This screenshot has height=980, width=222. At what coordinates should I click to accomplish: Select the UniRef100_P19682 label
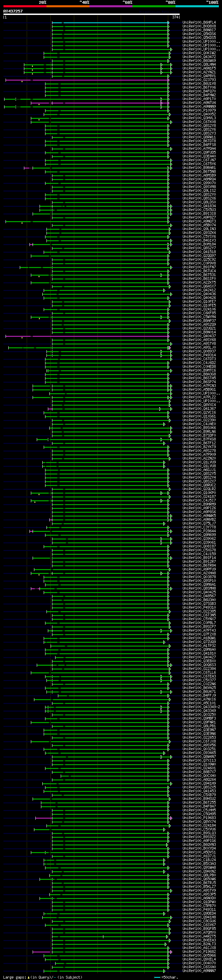click(199, 952)
